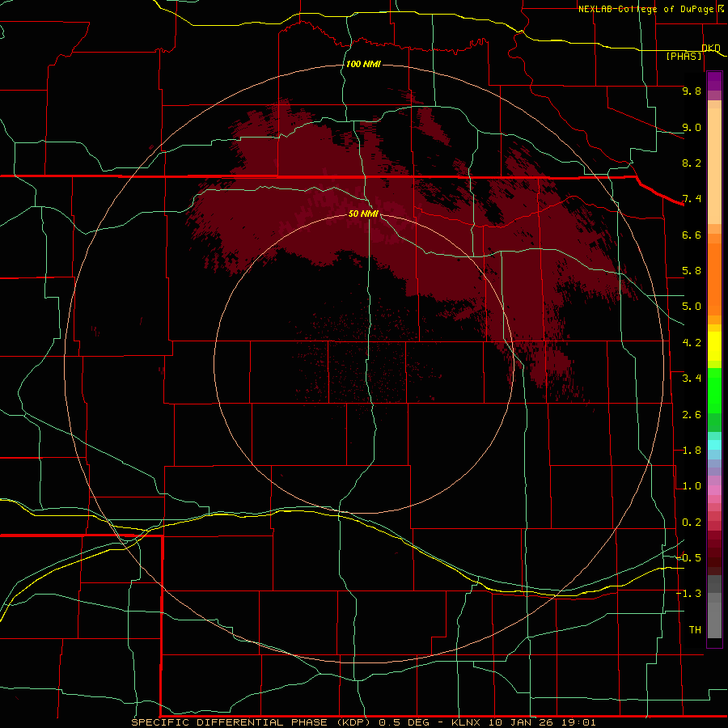Click the 9.0 value on the color scale
The image size is (728, 728).
pyautogui.click(x=692, y=127)
